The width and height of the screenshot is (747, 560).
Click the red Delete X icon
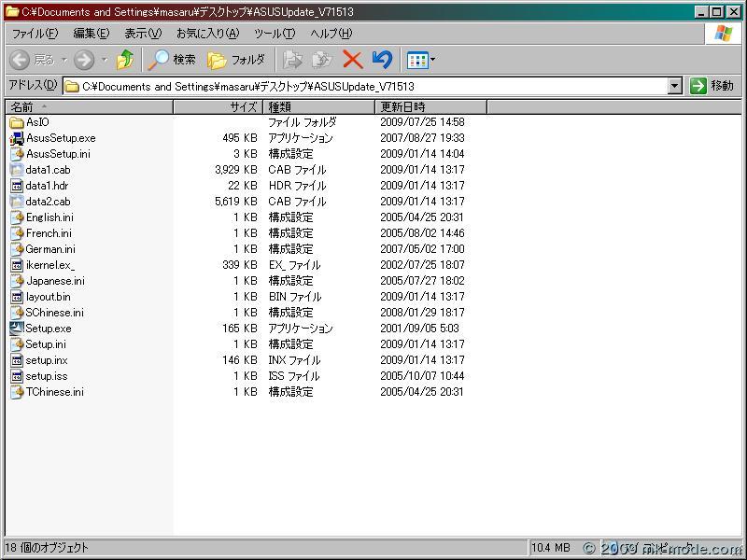[x=352, y=59]
